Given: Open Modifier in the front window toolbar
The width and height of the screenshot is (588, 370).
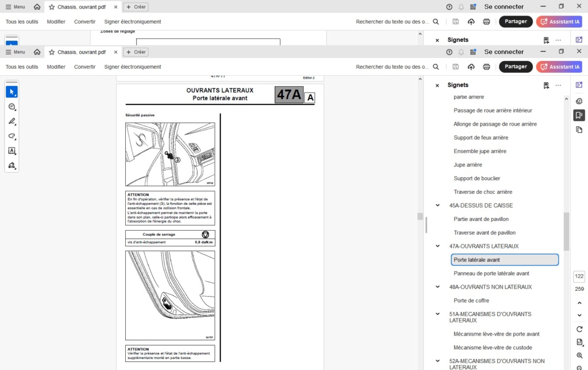Looking at the screenshot, I should click(56, 67).
